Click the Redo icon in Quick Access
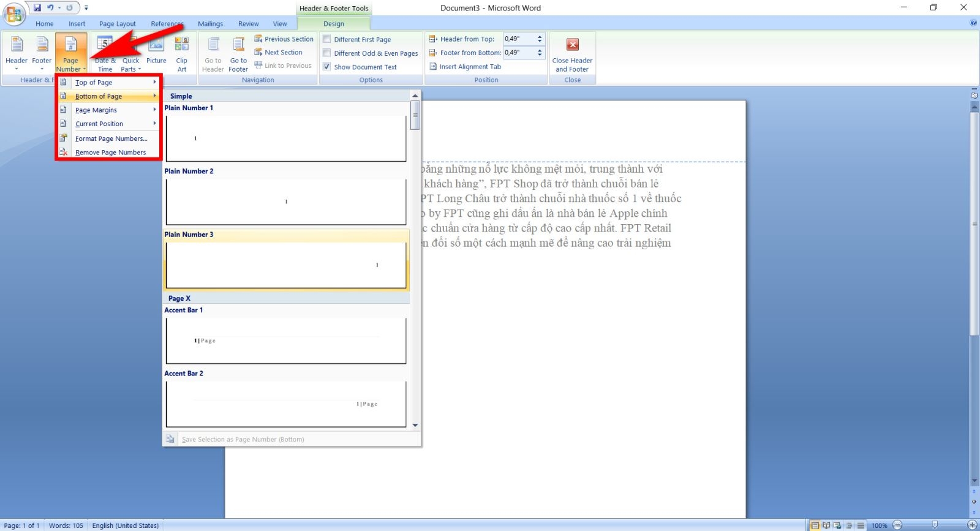This screenshot has height=531, width=980. (69, 7)
